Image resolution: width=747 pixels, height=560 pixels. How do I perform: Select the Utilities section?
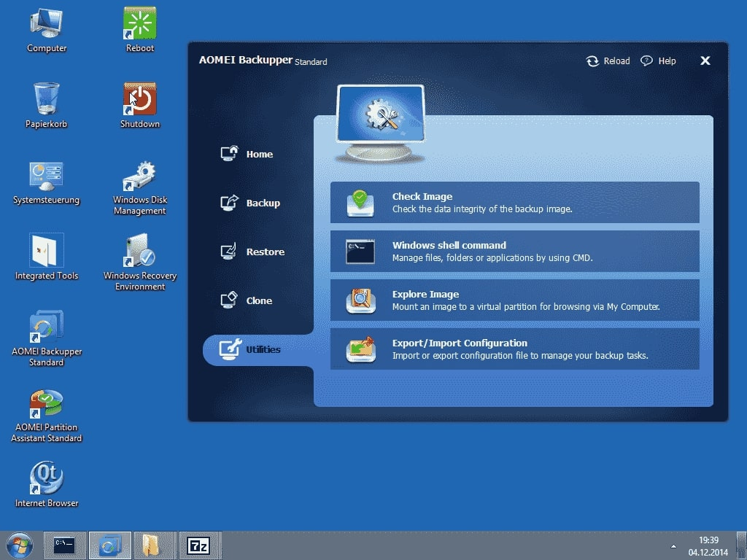258,349
